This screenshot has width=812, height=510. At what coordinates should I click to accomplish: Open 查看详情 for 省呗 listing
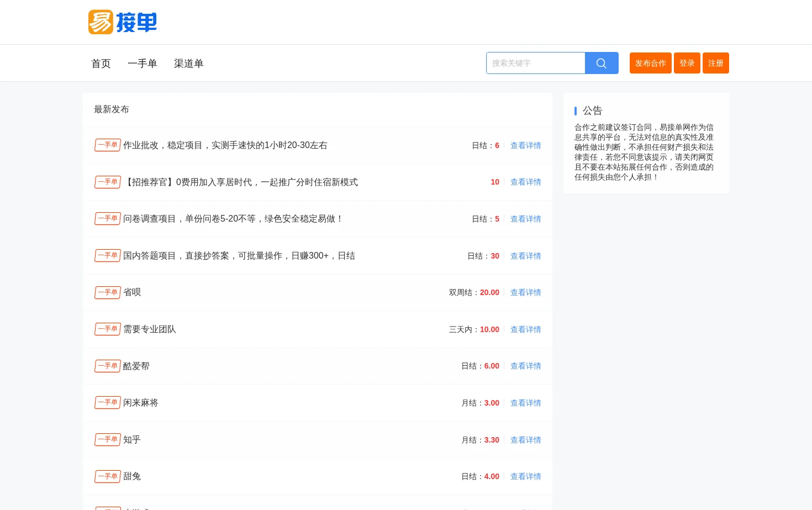[x=526, y=292]
